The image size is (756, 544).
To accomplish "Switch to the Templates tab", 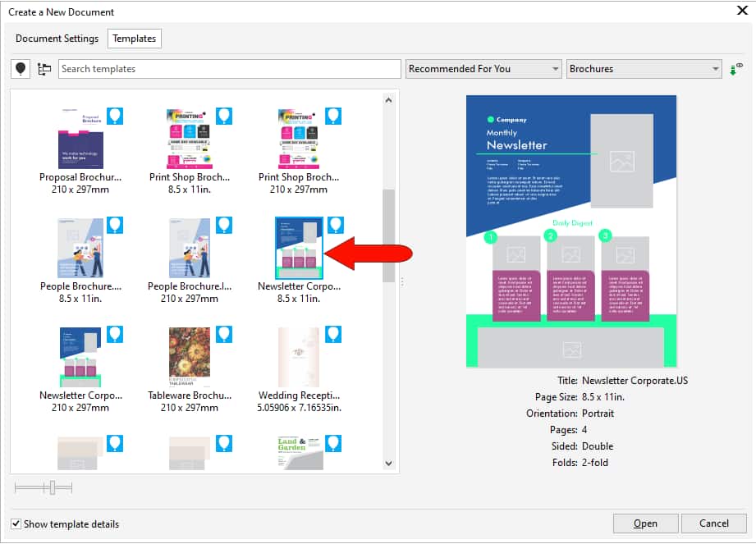I will 135,38.
